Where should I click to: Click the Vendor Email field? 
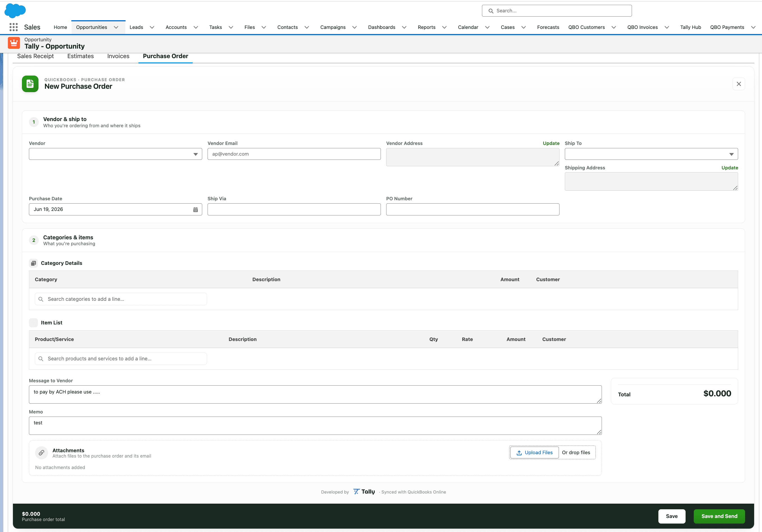click(x=294, y=154)
